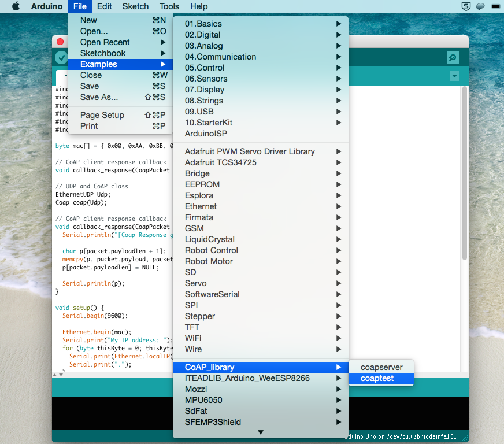Expand the 09.USB examples
Viewport: 504px width, 444px height.
pyautogui.click(x=261, y=112)
